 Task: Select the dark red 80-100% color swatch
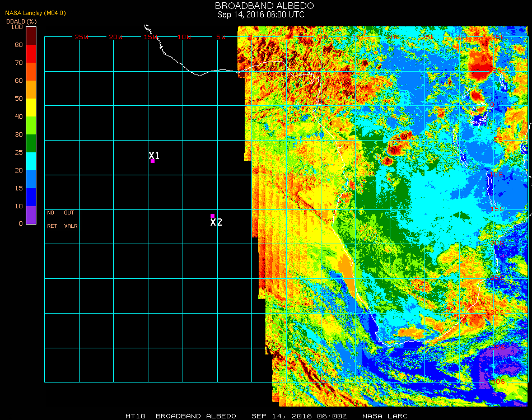(31, 35)
